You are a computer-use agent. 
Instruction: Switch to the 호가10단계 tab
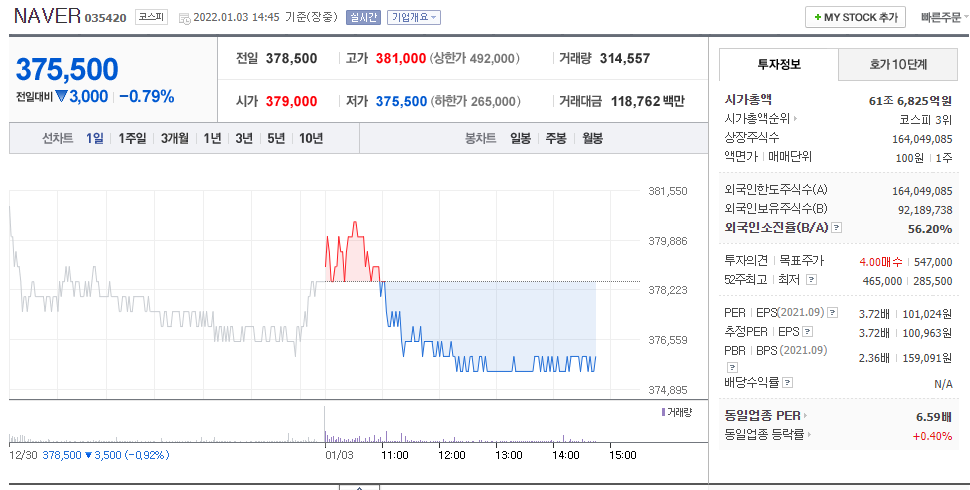click(x=898, y=64)
